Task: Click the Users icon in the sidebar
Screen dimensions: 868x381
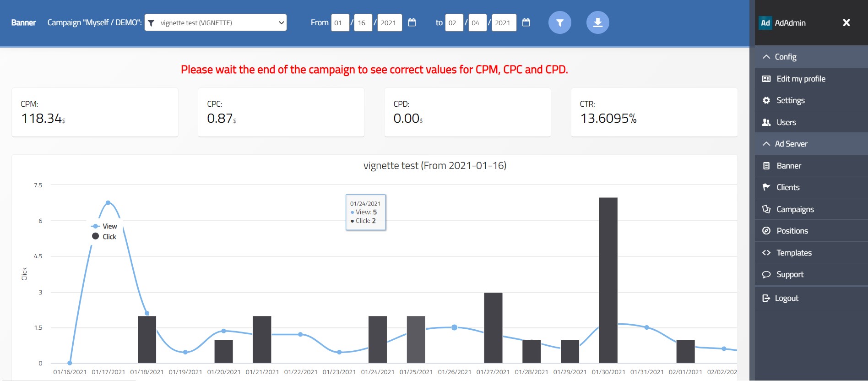Action: click(x=766, y=122)
